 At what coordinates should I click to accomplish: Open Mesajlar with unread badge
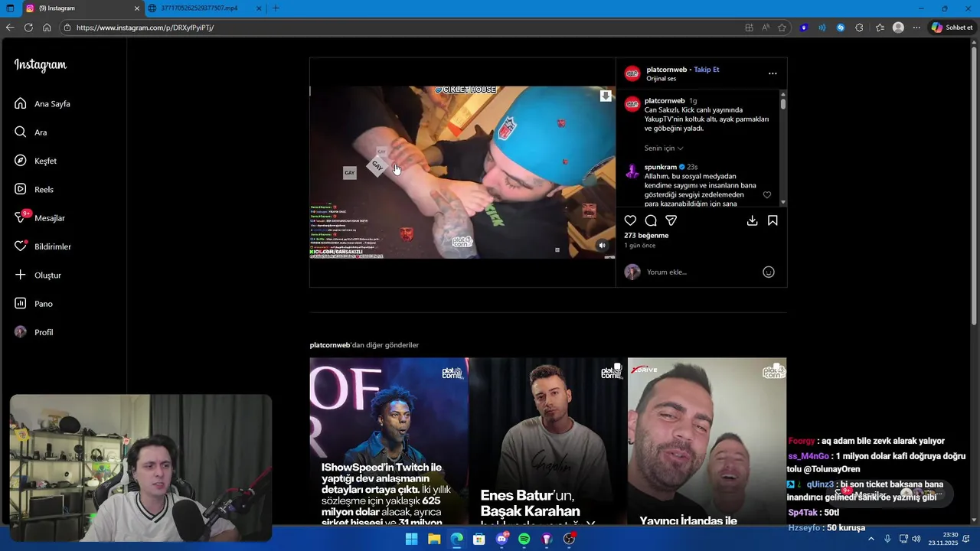40,218
